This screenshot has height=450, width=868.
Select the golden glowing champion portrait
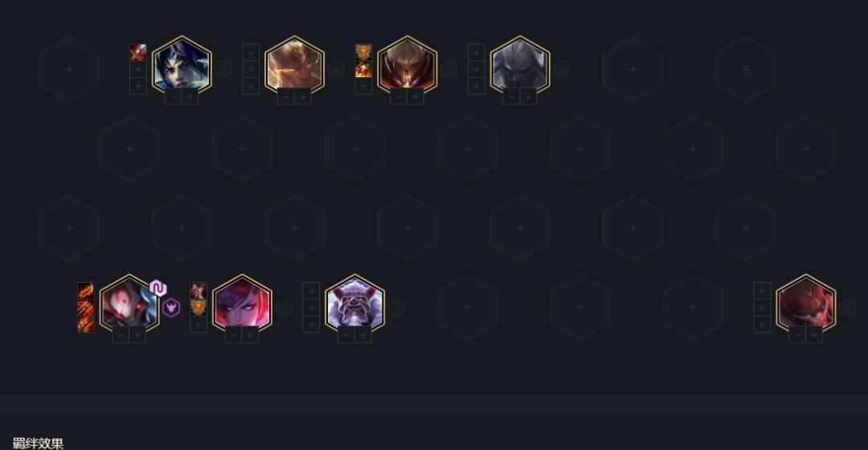click(x=294, y=63)
